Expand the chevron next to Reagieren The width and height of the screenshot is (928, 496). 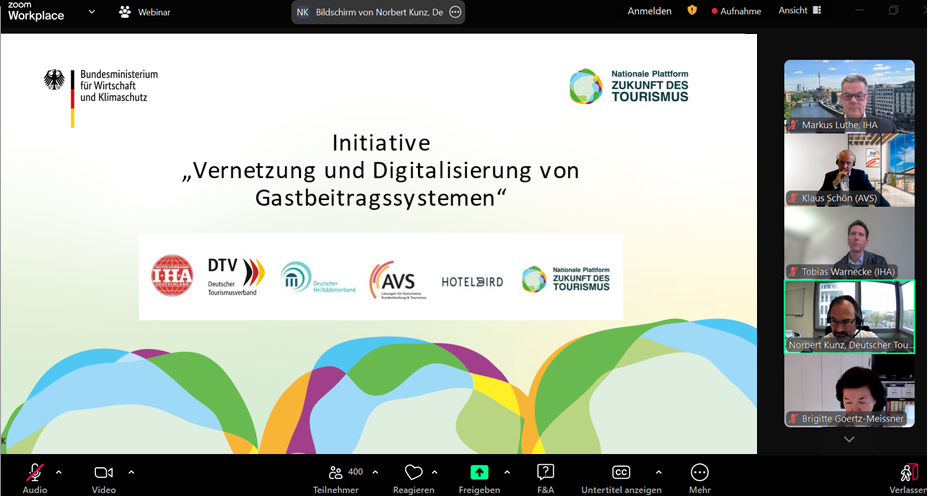pyautogui.click(x=434, y=472)
